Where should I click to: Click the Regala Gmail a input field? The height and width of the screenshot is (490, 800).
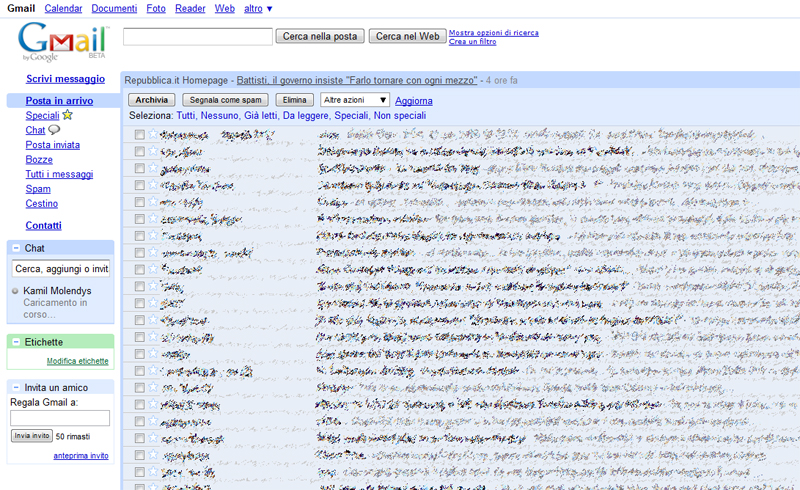point(60,418)
